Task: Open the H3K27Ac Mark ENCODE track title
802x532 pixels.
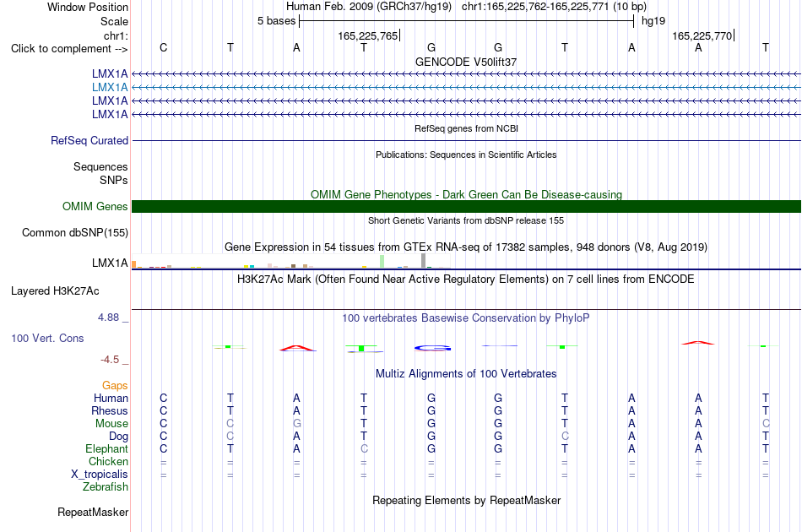Action: pos(466,280)
